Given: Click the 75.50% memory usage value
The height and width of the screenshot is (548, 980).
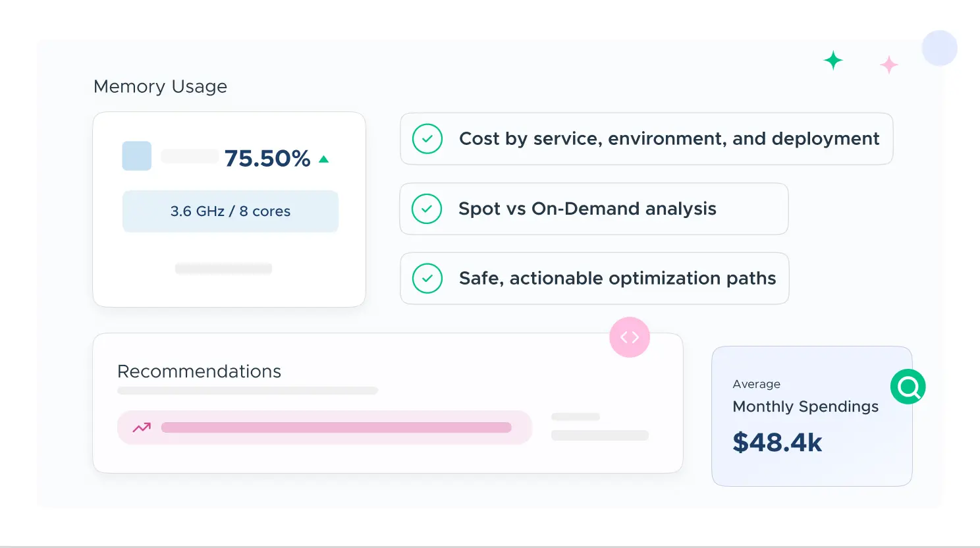Looking at the screenshot, I should [x=267, y=159].
